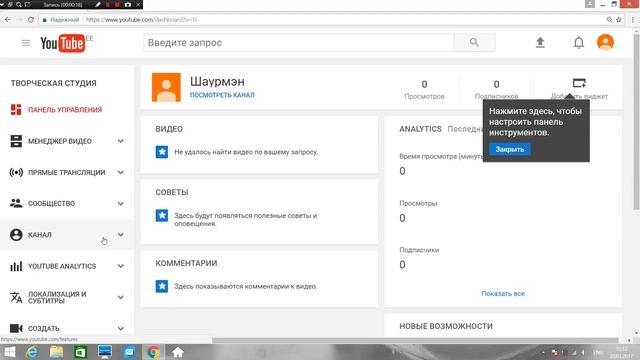Click the Посмотреть канал link
The height and width of the screenshot is (360, 640).
222,95
